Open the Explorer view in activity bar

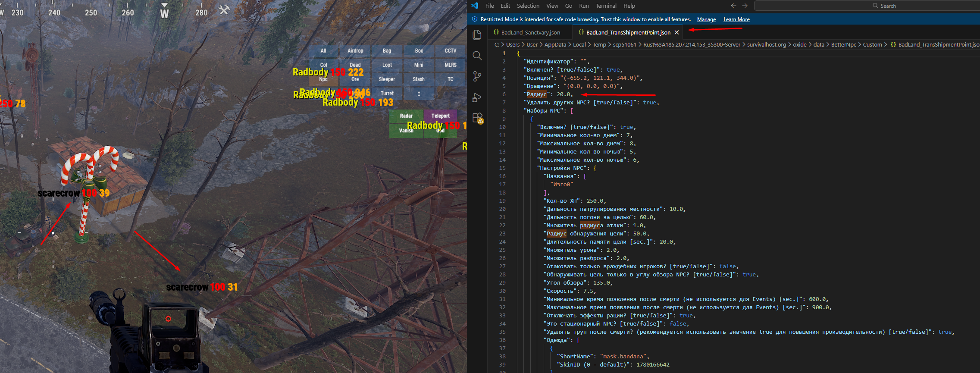(477, 35)
